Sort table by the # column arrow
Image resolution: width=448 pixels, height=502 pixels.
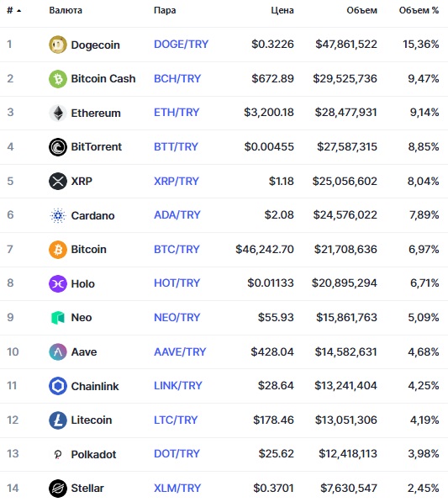[18, 11]
